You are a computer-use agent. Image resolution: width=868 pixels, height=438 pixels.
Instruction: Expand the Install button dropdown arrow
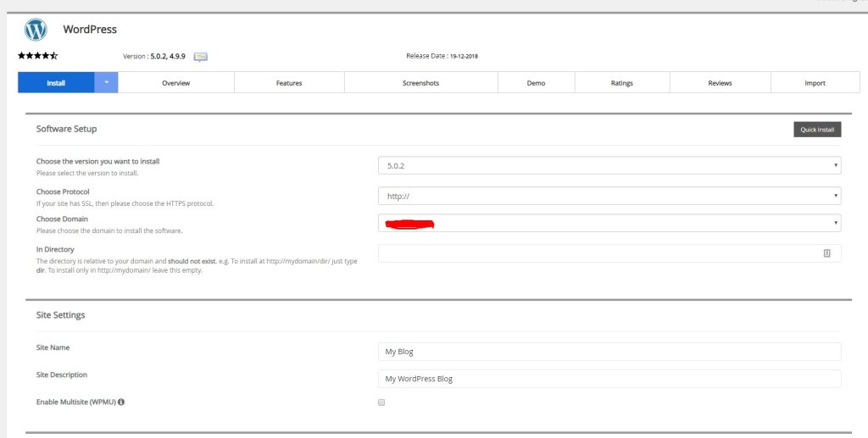click(x=106, y=82)
